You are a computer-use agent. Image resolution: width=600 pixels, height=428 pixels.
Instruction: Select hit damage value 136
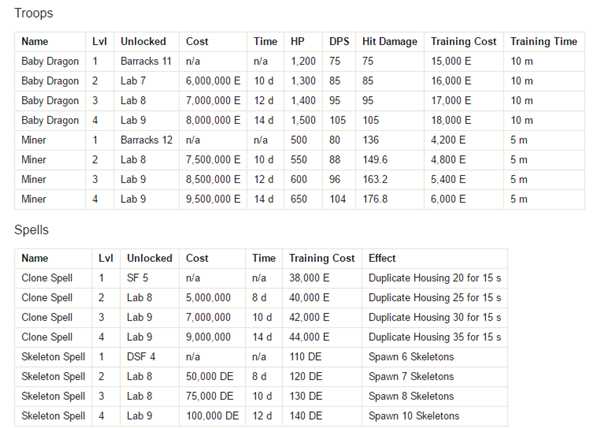coord(371,140)
